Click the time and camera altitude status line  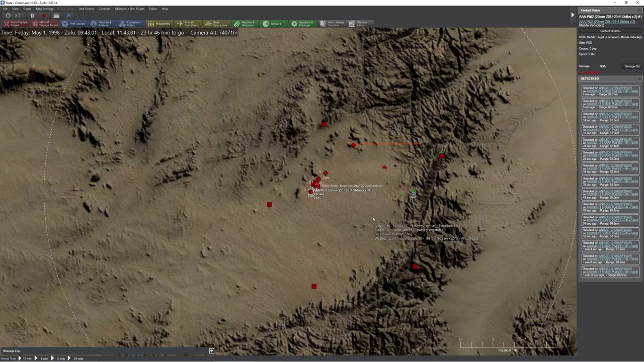point(119,33)
